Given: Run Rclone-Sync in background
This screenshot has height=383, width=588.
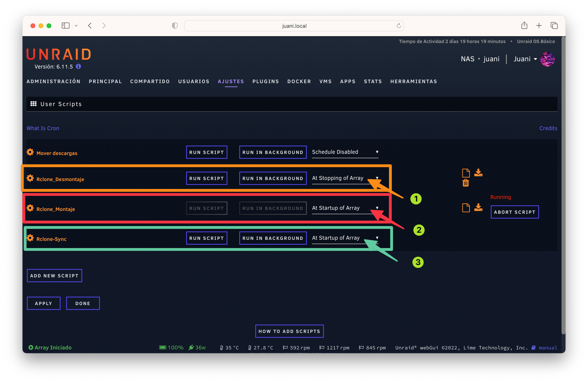Looking at the screenshot, I should click(x=273, y=238).
